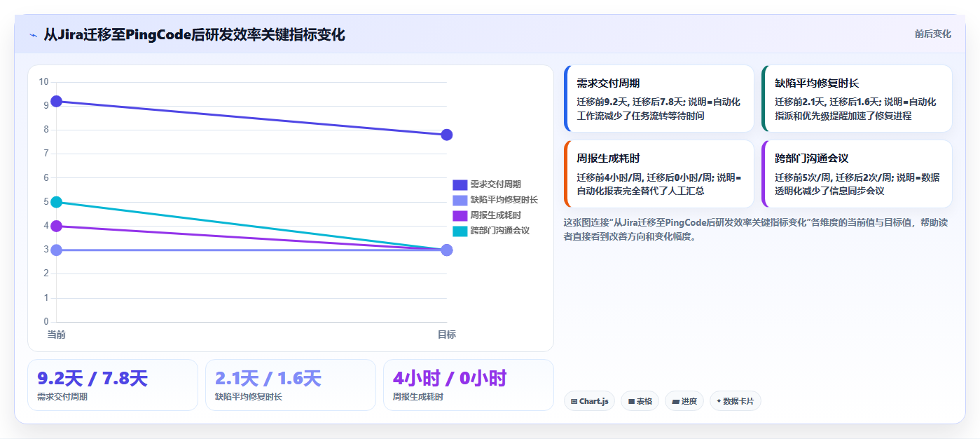
Task: Select the 7.8 data point at 目标
Action: coord(447,135)
